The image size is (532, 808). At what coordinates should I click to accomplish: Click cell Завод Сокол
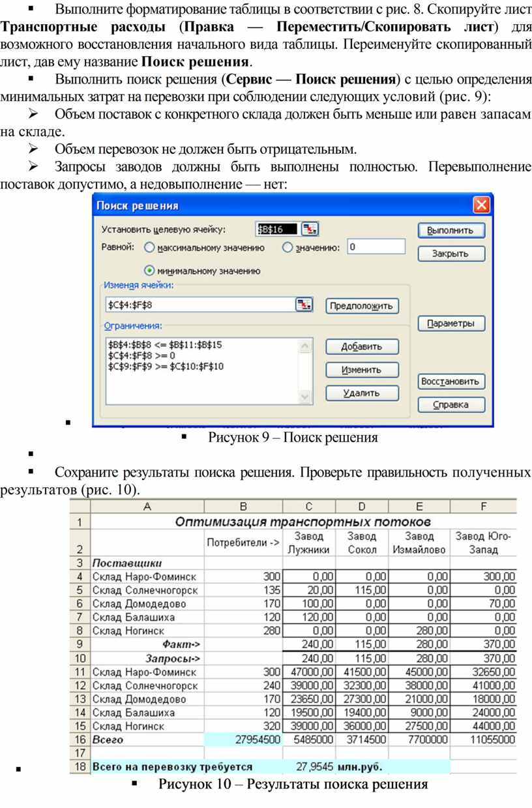(x=362, y=543)
